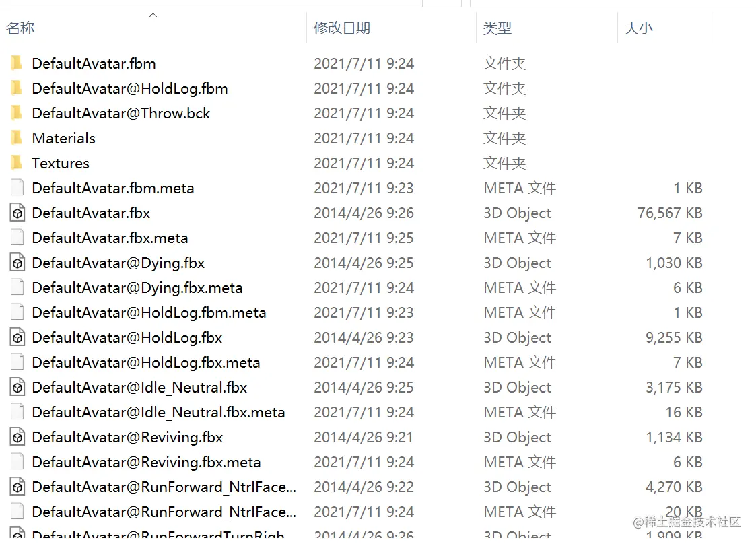The image size is (756, 544).
Task: Select the file name DefaultAvatar@HoldLog.fbx
Action: click(x=127, y=337)
